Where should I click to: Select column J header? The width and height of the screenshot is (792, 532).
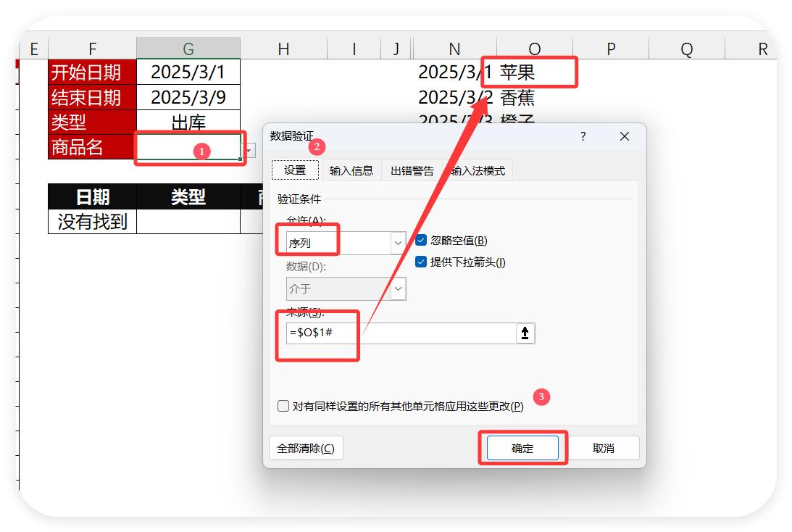396,49
